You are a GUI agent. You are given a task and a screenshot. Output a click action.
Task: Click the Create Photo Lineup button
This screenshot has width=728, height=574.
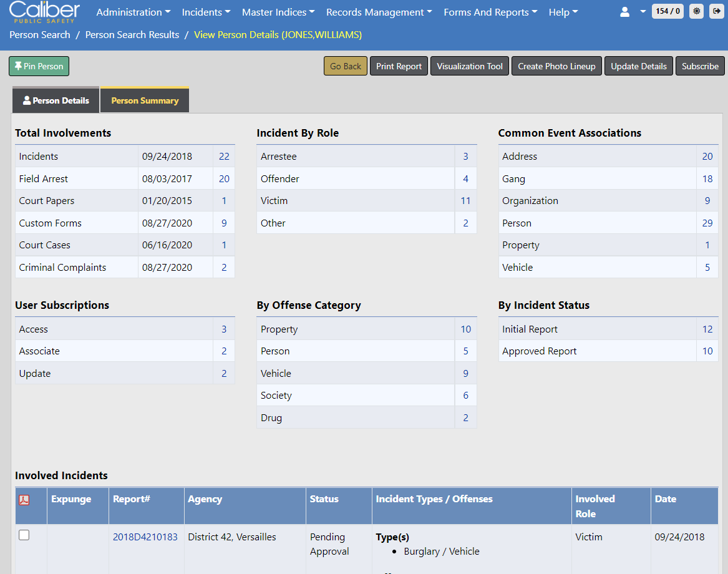(556, 66)
